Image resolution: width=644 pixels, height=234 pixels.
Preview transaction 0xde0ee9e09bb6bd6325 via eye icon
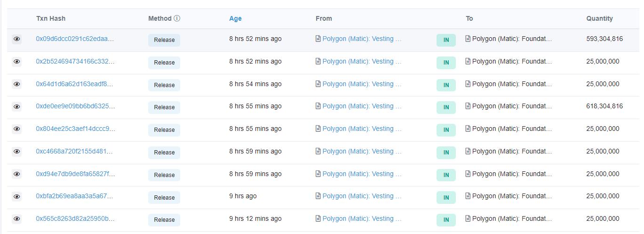[x=17, y=107]
